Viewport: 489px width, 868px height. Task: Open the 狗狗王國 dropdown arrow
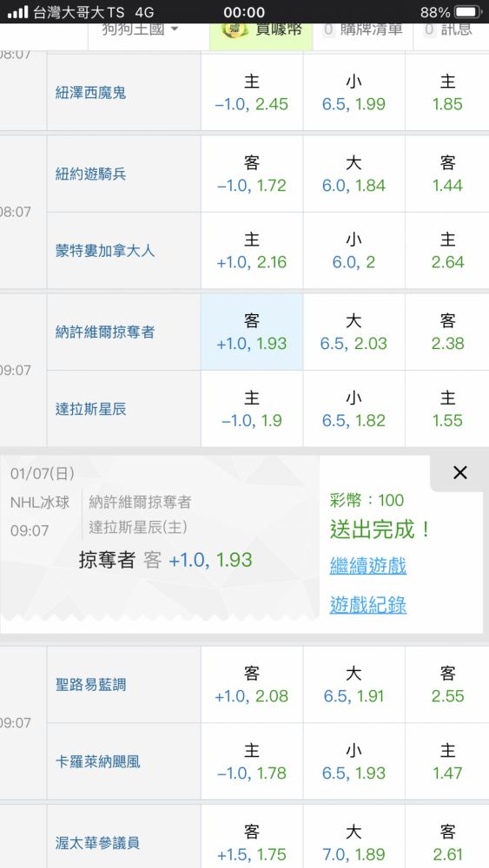pos(175,29)
